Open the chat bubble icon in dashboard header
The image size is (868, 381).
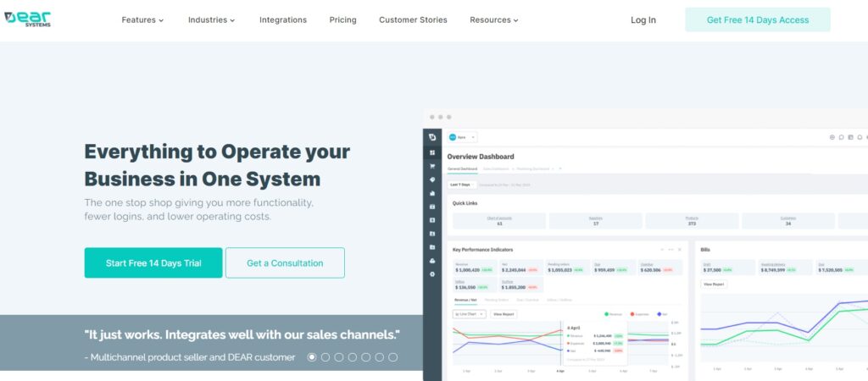842,137
